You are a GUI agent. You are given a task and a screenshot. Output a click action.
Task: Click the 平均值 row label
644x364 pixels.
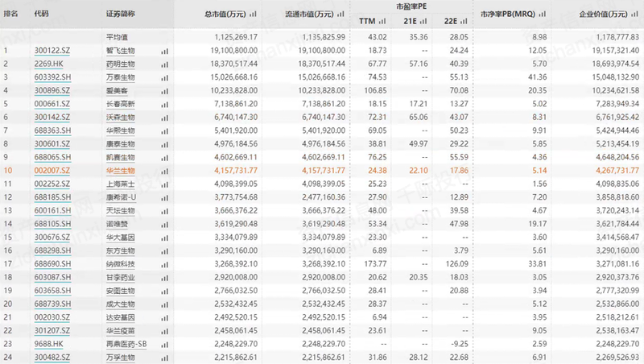pyautogui.click(x=117, y=37)
